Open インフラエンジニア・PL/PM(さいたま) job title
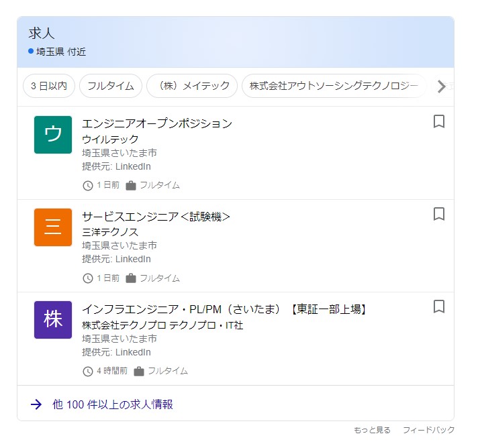The image size is (478, 448). pyautogui.click(x=224, y=309)
